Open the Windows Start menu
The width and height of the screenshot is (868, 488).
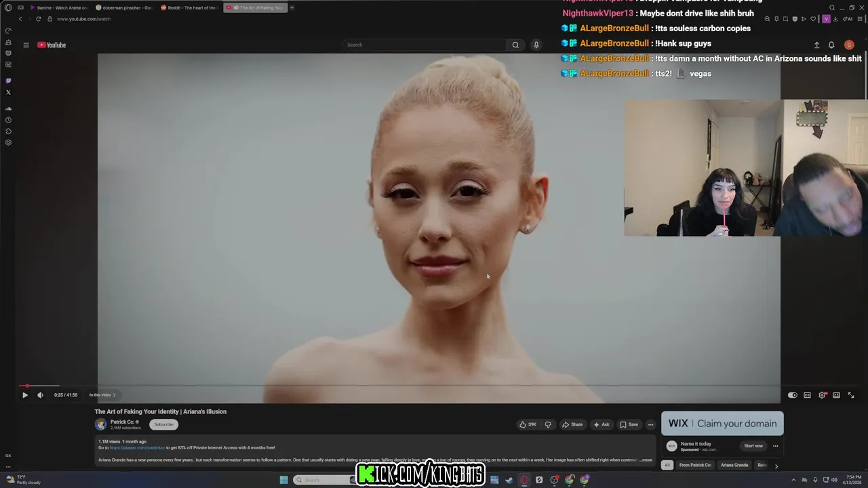tap(283, 480)
